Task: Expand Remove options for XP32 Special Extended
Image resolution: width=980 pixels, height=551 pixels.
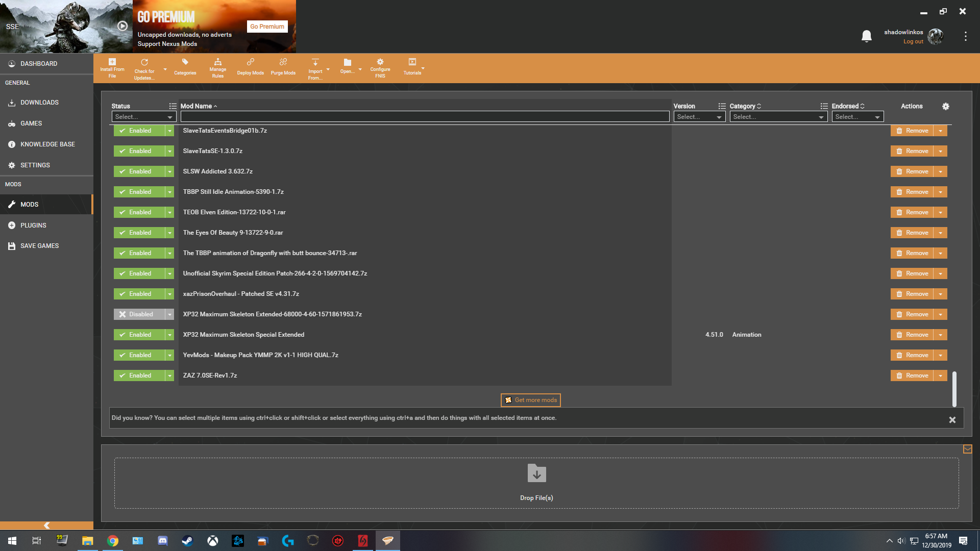Action: click(940, 335)
